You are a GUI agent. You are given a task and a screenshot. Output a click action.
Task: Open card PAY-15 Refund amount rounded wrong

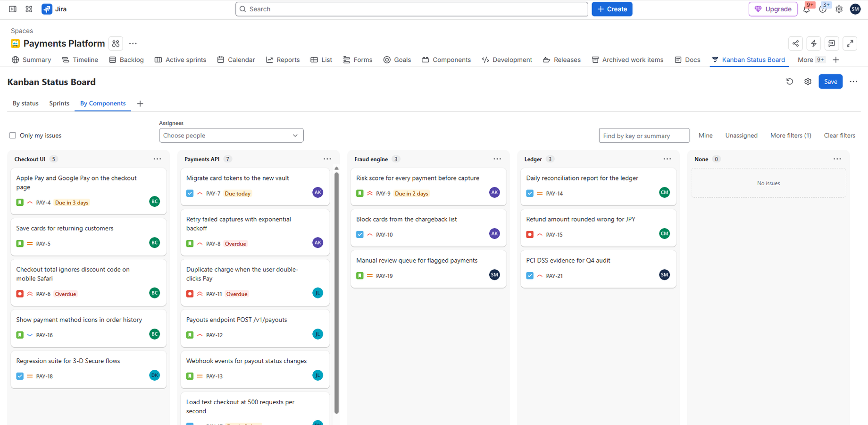[x=598, y=228]
